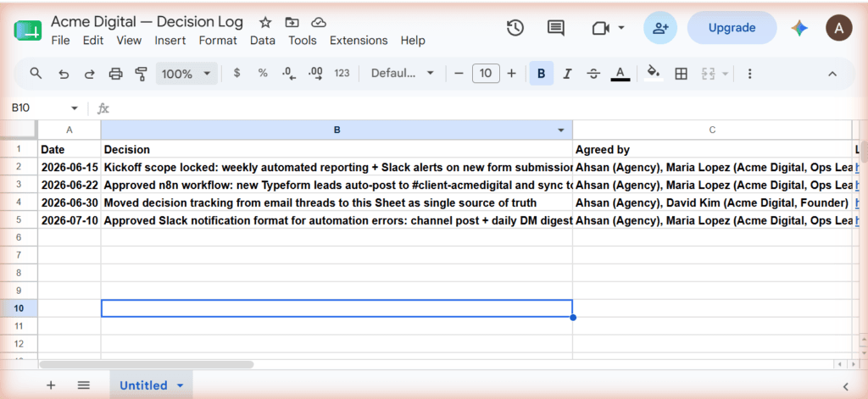The image size is (868, 399).
Task: Expand the meeting options arrow
Action: point(621,28)
